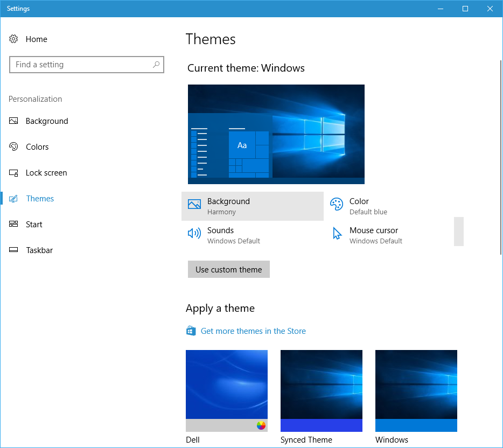
Task: Click the Store bag icon
Action: click(x=191, y=331)
